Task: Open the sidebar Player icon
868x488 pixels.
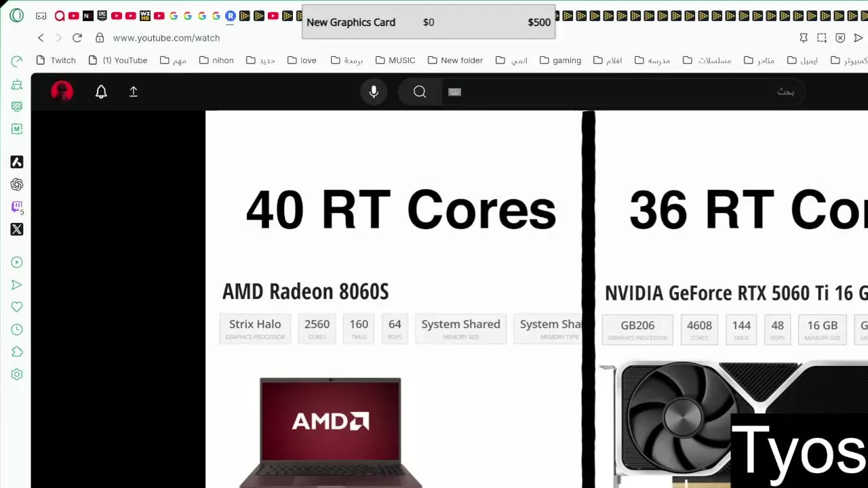Action: click(17, 262)
